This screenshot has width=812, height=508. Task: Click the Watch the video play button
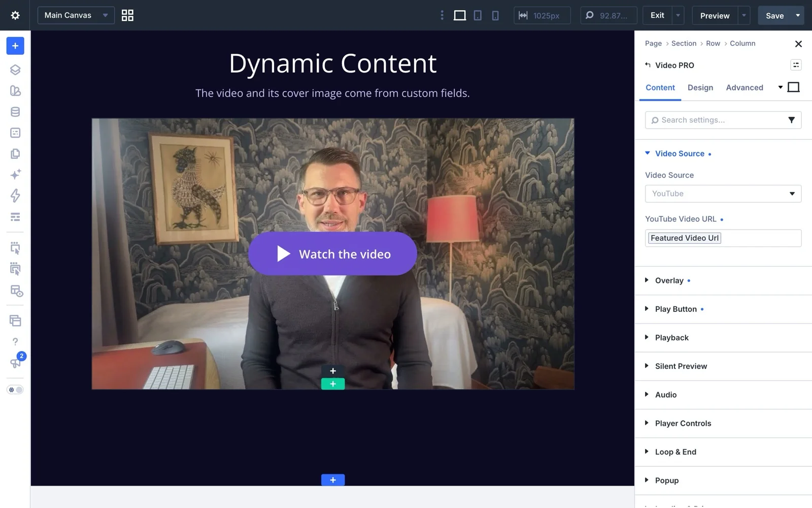point(332,253)
